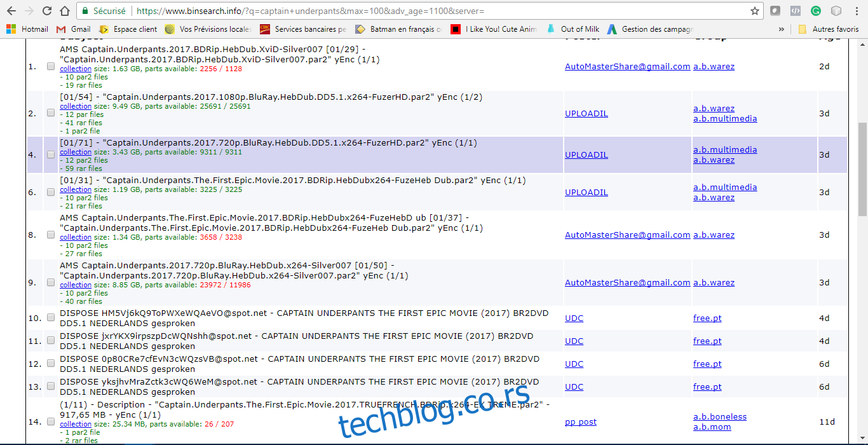Click pp post poster link

pyautogui.click(x=580, y=421)
